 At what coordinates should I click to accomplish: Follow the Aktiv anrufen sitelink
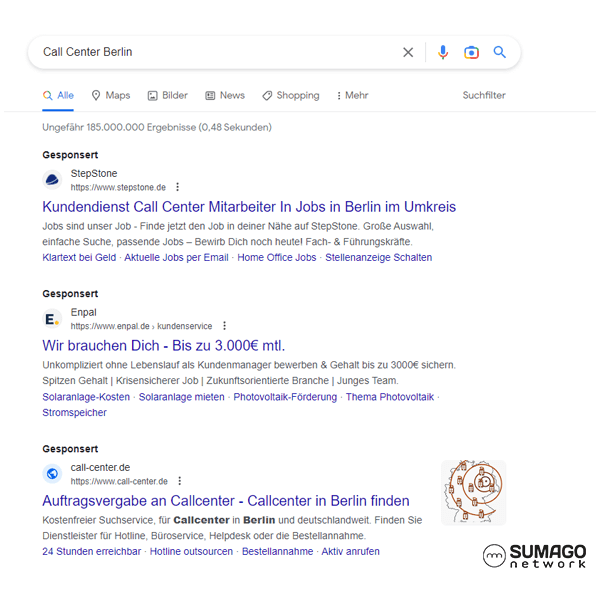351,551
